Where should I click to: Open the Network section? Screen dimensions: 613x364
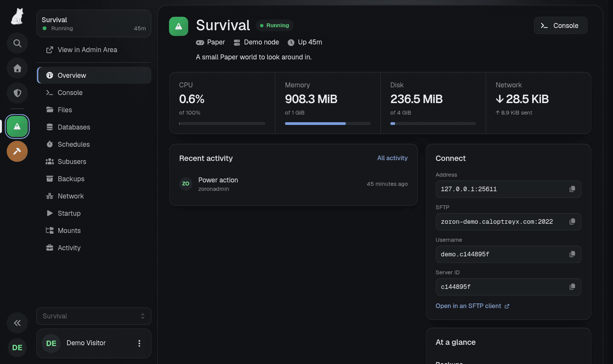(x=94, y=196)
